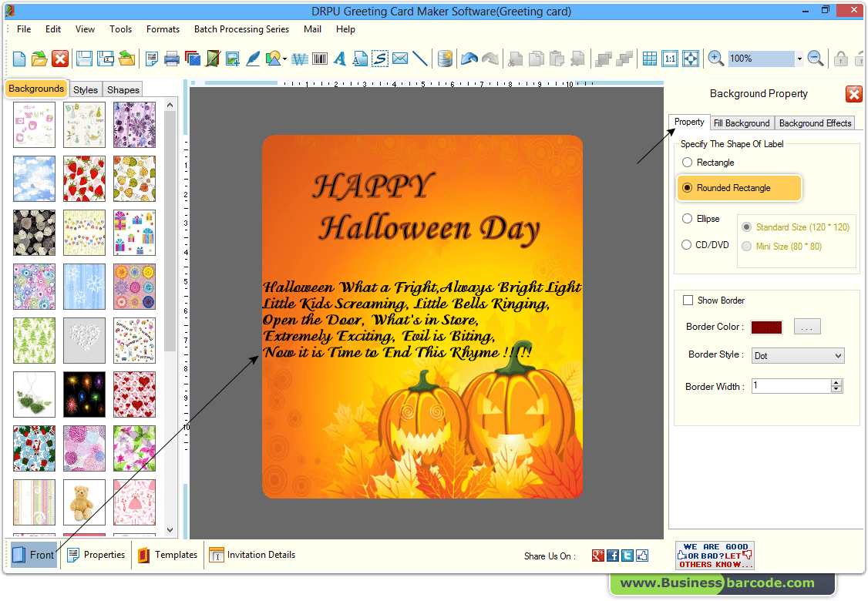Select the text tool letter A icon
The image size is (868, 601).
340,59
